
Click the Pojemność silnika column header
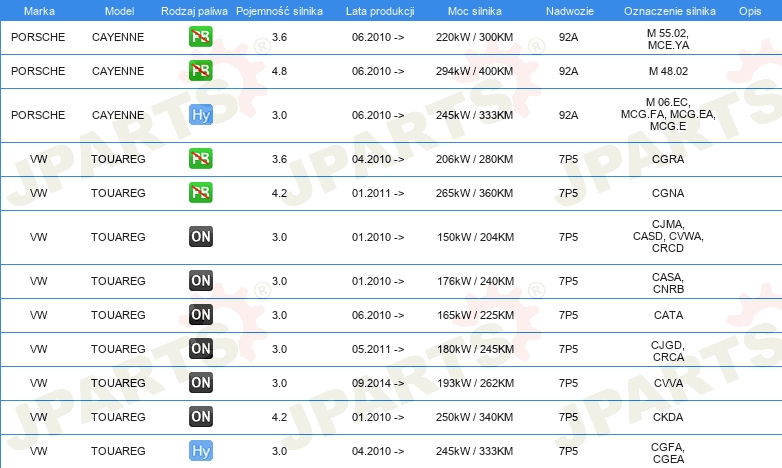tap(279, 11)
